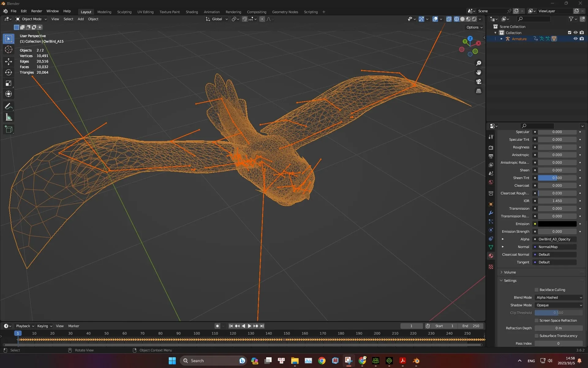588x368 pixels.
Task: Open the Shadow Mode Opaque dropdown
Action: coord(559,305)
